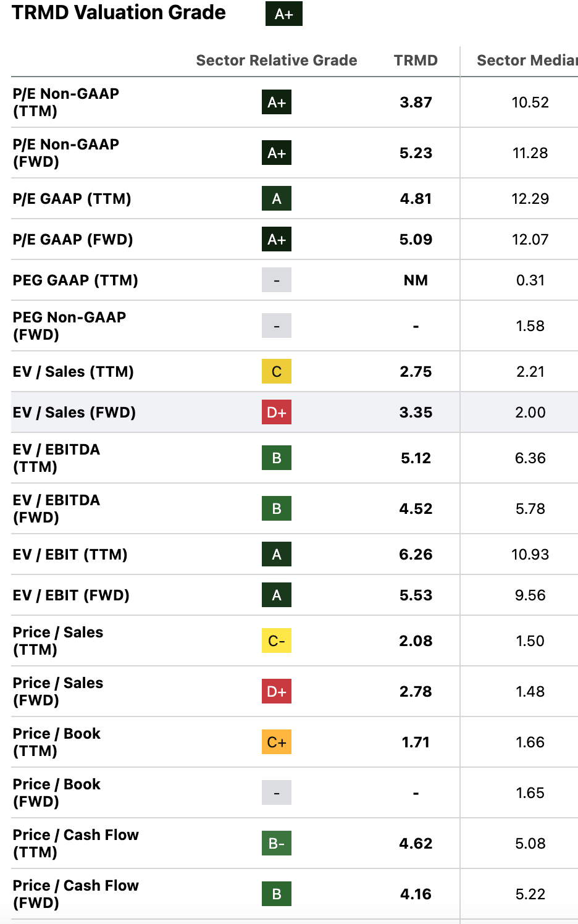Open the EV / EBIT (TTM) metric link
This screenshot has height=924, width=578.
point(70,555)
